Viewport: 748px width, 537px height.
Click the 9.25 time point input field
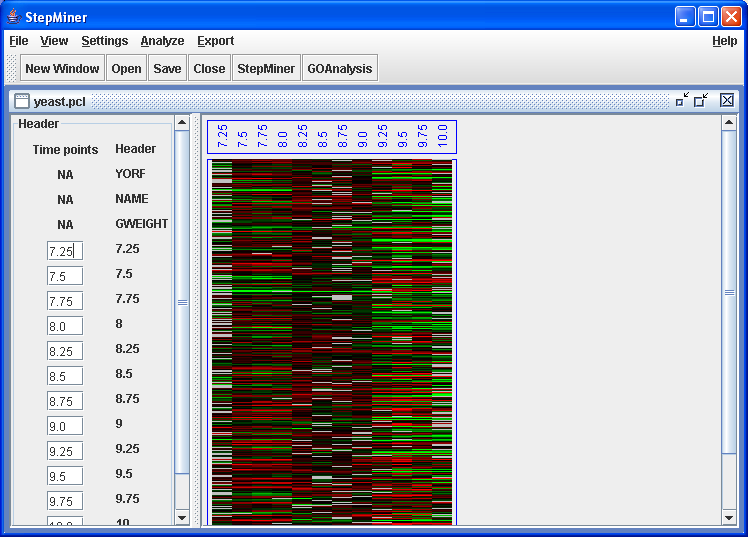pos(65,451)
